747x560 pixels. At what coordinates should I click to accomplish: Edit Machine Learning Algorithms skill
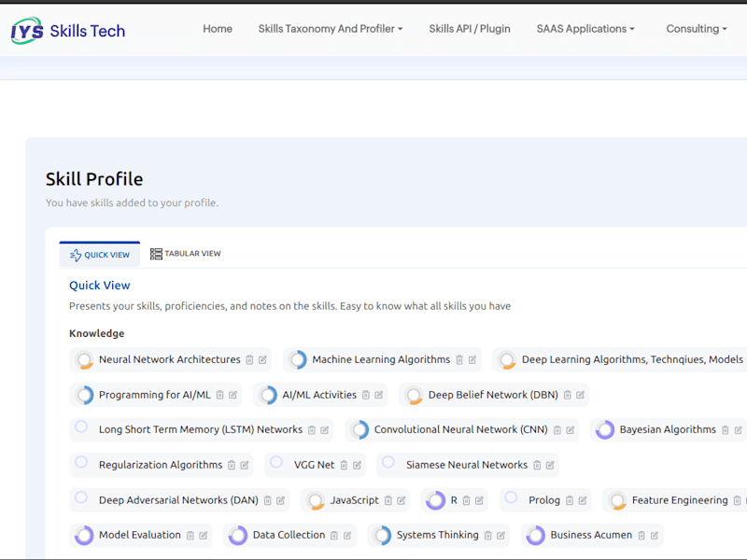click(x=472, y=360)
